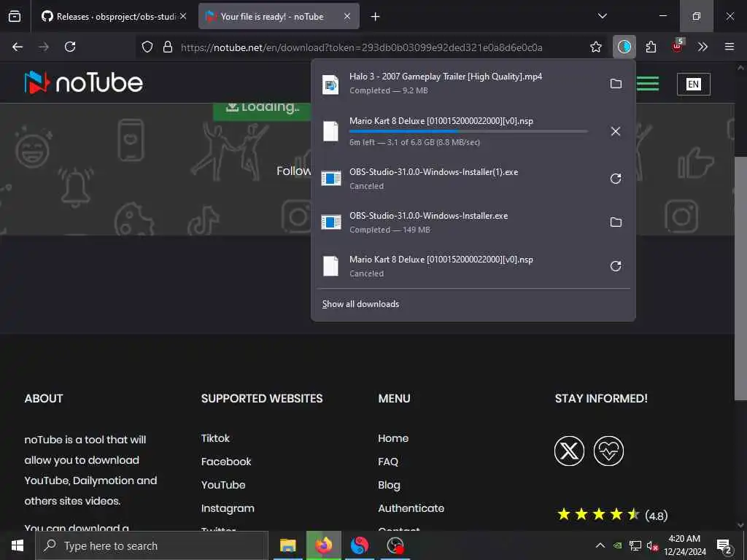This screenshot has width=747, height=560.
Task: Go back one page
Action: (18, 47)
